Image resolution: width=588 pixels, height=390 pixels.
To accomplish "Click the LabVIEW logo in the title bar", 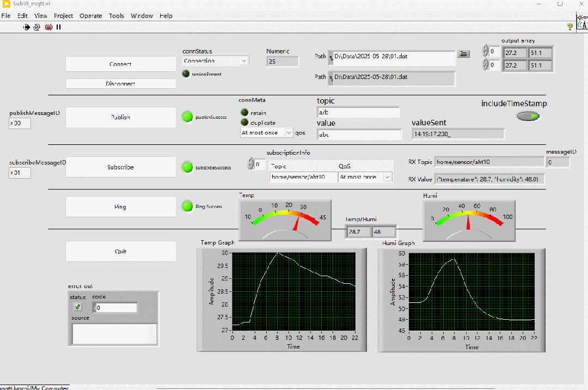I will click(7, 4).
